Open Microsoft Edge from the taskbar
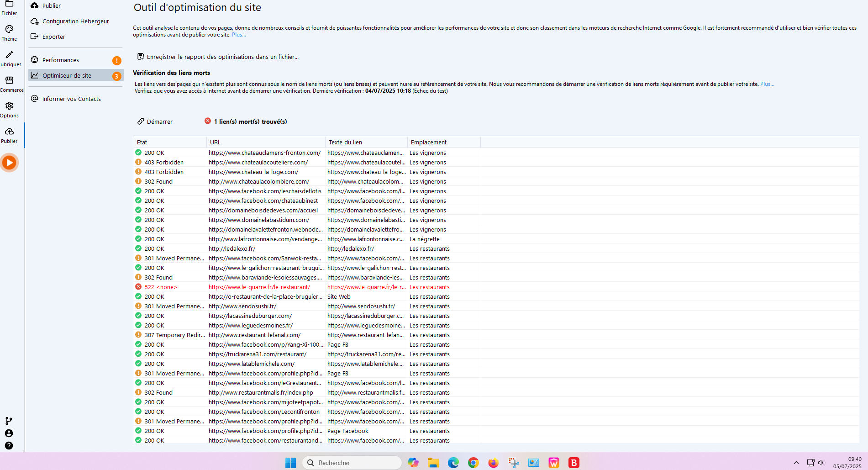 tap(453, 463)
